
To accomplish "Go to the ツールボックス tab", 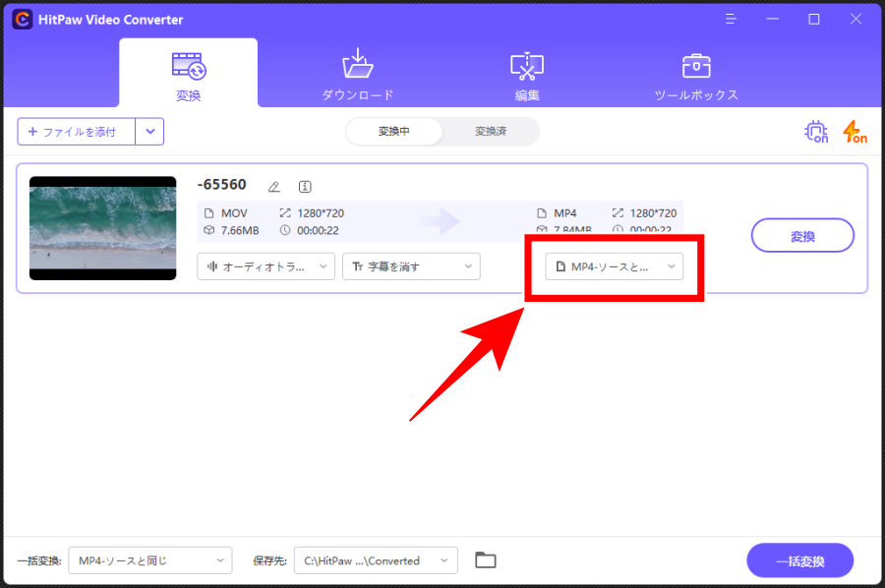I will 696,77.
